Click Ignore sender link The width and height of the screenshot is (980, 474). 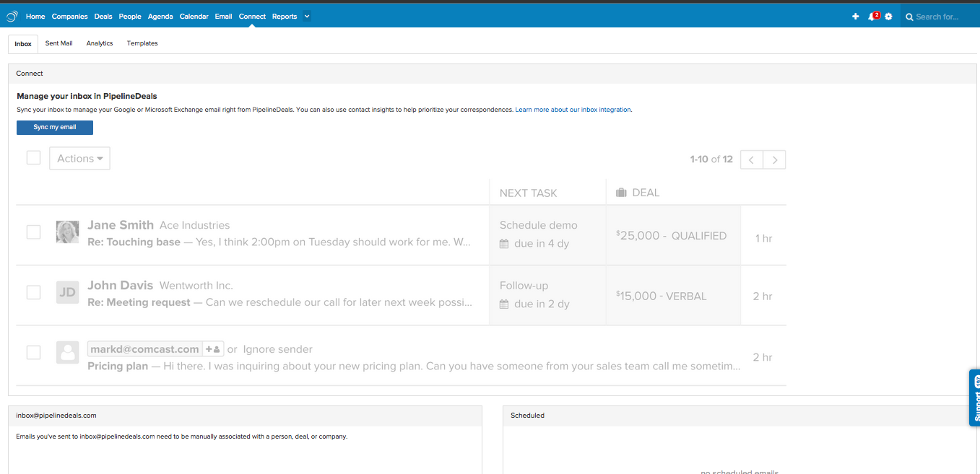277,349
